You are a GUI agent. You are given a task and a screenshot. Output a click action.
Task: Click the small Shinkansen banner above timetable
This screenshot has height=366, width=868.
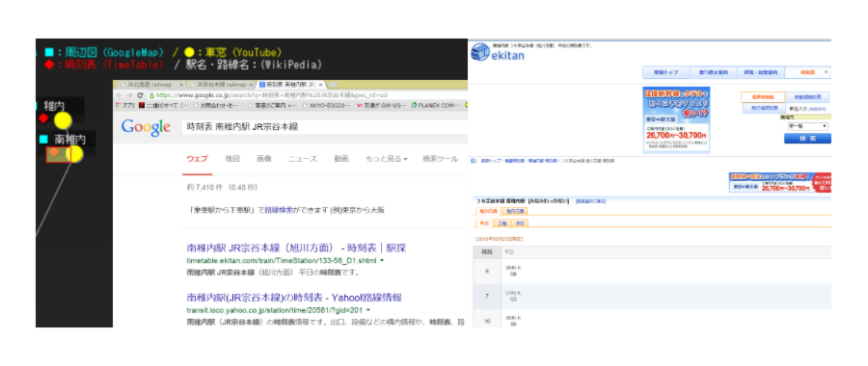pos(780,182)
